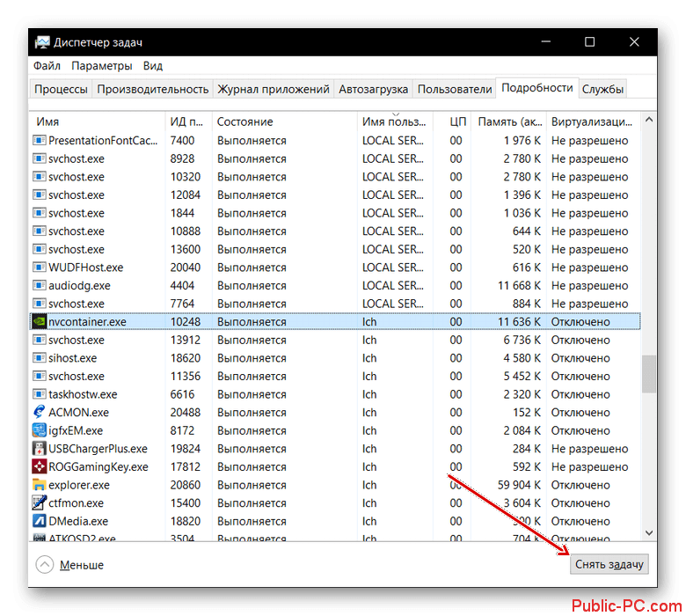686x616 pixels.
Task: Select the Подробности tab
Action: [x=536, y=88]
